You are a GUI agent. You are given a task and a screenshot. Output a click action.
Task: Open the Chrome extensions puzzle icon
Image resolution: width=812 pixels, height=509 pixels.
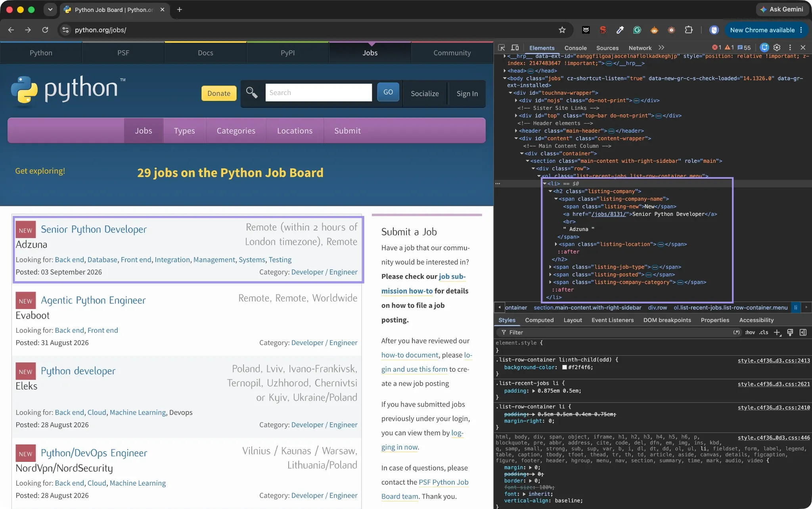[689, 30]
